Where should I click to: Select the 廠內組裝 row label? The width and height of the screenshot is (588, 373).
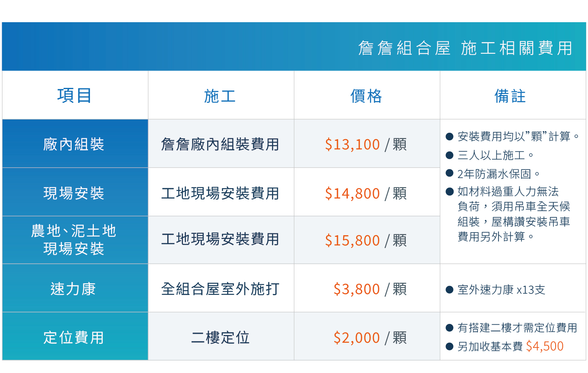tap(74, 144)
